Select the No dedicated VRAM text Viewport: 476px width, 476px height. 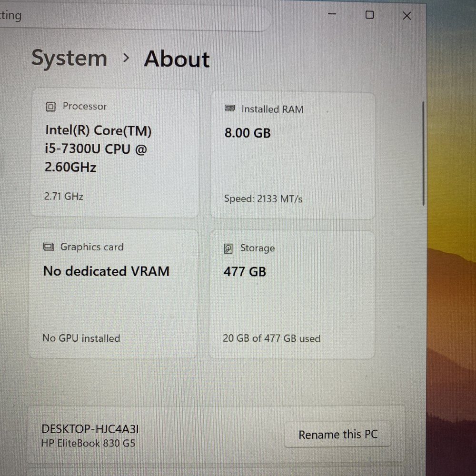(x=106, y=271)
